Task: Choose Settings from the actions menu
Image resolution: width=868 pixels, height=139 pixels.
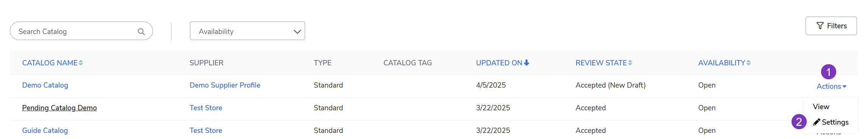Action: click(x=831, y=122)
